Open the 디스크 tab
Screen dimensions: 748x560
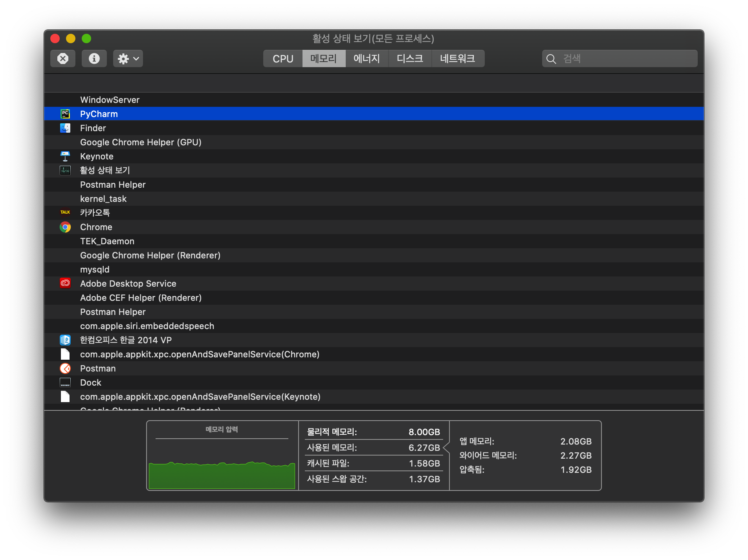410,59
